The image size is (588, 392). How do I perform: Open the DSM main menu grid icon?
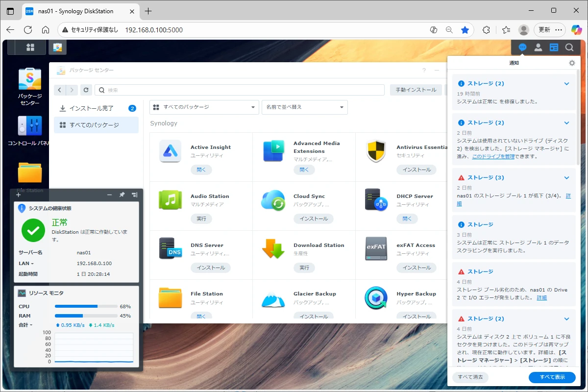pos(30,48)
